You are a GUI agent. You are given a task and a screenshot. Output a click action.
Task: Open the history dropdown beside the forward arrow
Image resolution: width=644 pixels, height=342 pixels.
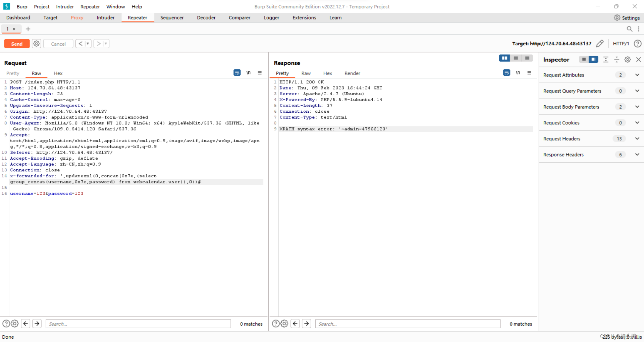coord(106,44)
